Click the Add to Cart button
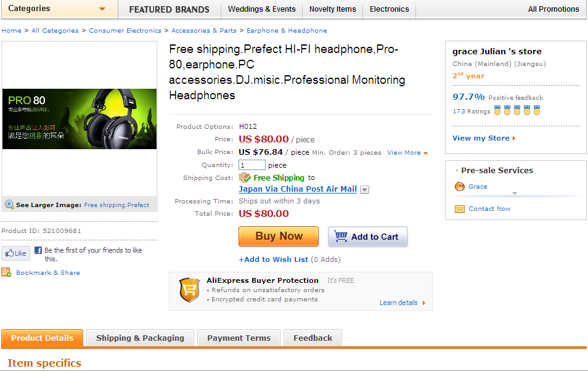The width and height of the screenshot is (588, 371). 367,237
